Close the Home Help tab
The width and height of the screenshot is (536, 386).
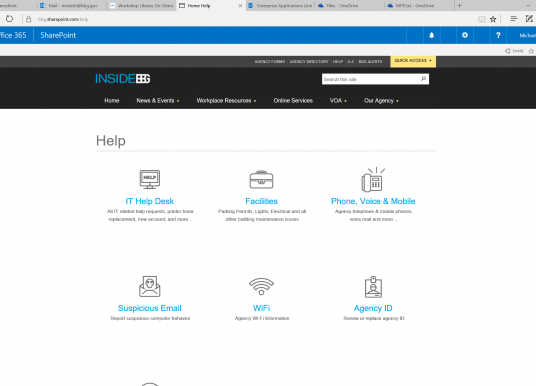pyautogui.click(x=240, y=6)
